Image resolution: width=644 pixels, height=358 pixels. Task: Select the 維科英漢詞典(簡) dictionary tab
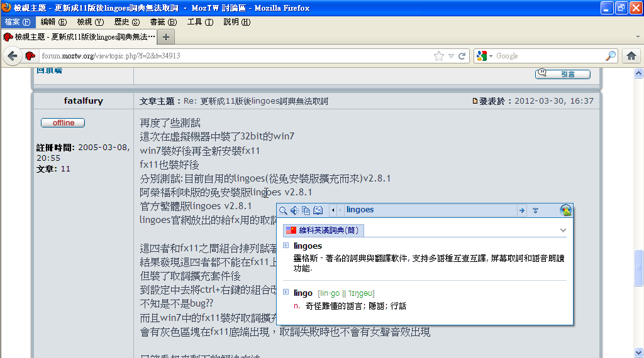pos(323,231)
